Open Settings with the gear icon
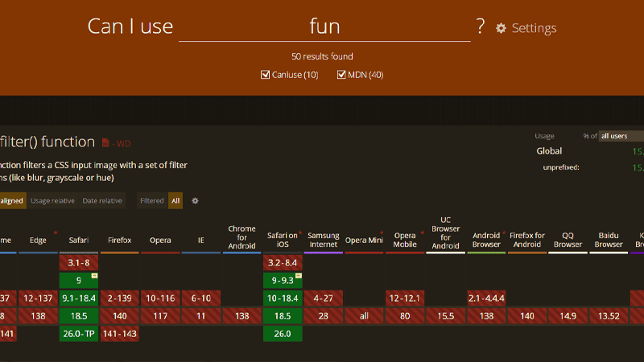Viewport: 644px width, 362px height. click(x=501, y=28)
